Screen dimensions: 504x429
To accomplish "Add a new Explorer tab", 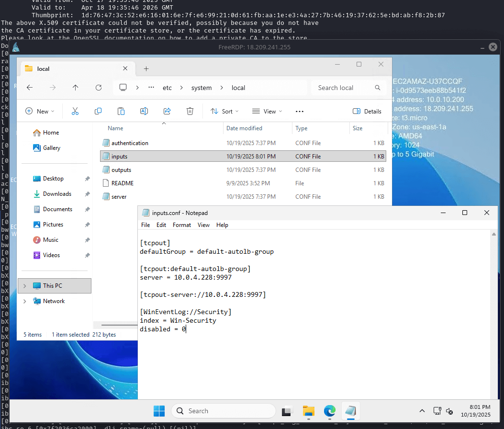I will 146,68.
